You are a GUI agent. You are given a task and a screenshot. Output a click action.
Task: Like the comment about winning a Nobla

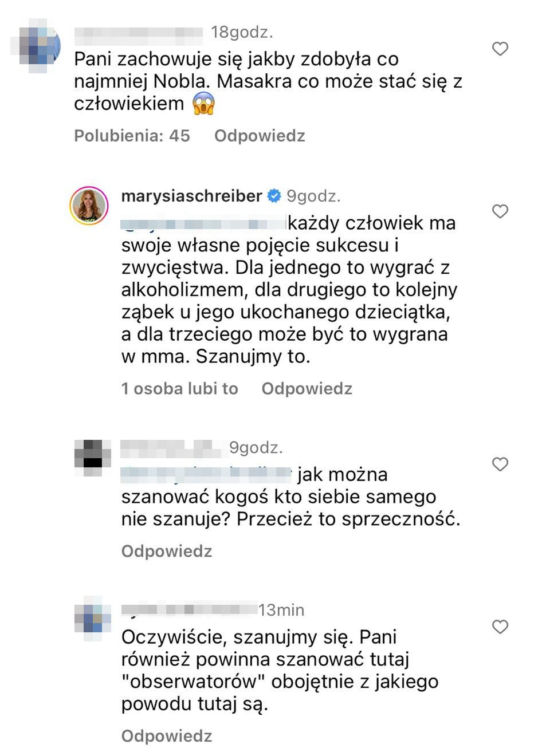[x=500, y=49]
